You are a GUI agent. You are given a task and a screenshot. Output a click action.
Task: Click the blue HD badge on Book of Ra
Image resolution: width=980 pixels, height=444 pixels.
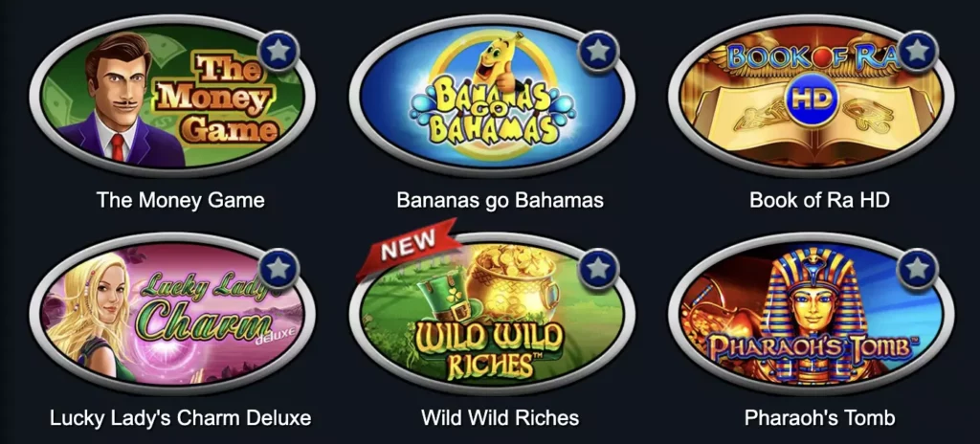coord(810,100)
